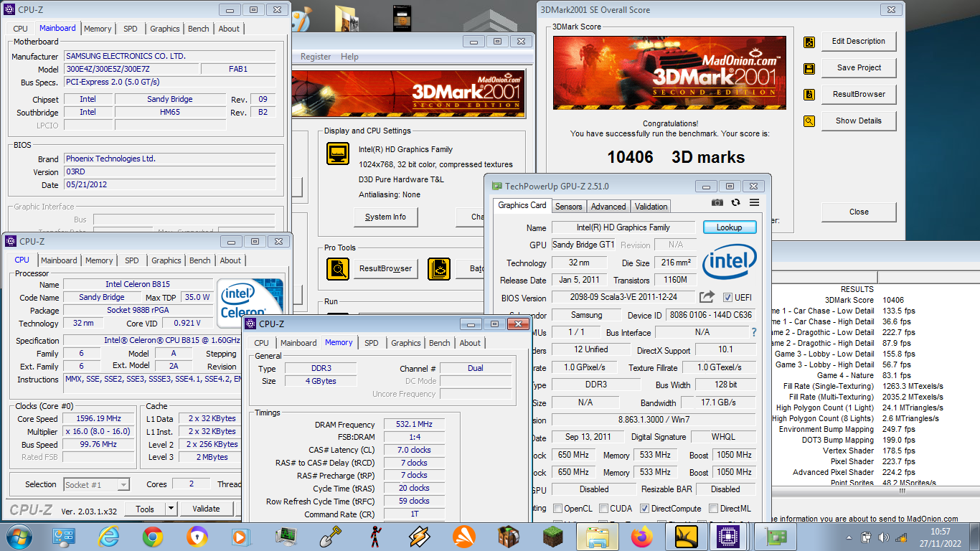
Task: Switch to the Sensors tab in GPU-Z
Action: [568, 206]
